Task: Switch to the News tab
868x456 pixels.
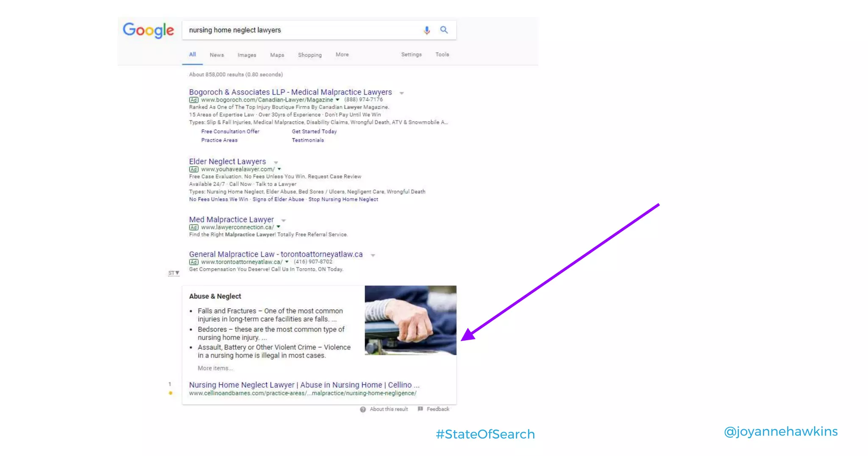Action: (217, 55)
